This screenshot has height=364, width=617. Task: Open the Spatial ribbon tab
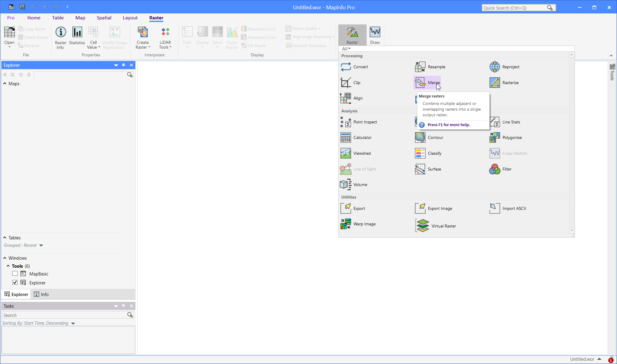(104, 18)
